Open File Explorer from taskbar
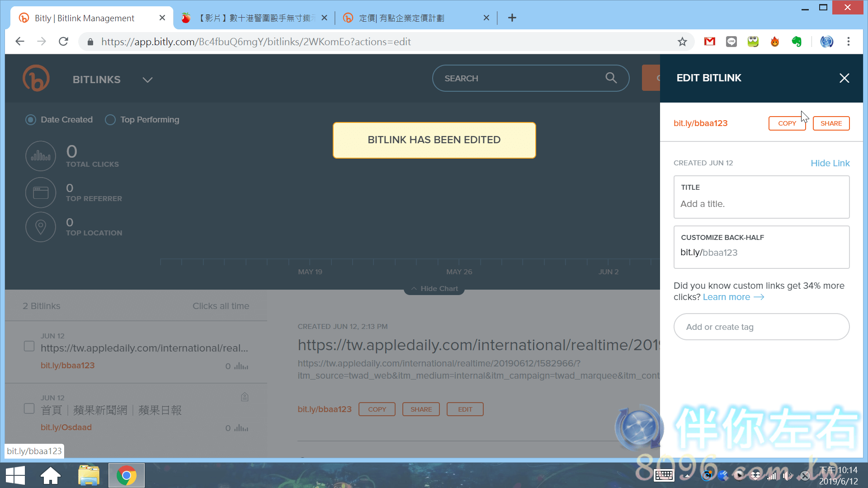Screen dimensions: 868x488 tap(89, 475)
